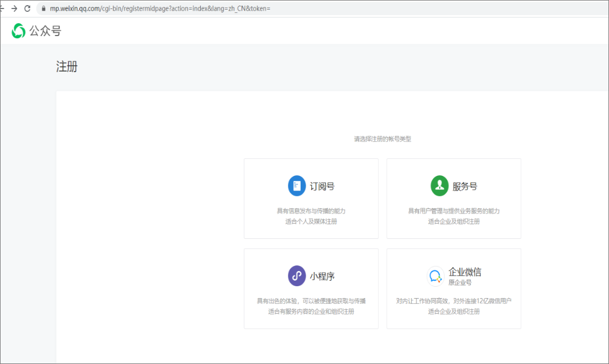
Task: Click the 注册 page heading
Action: (x=67, y=67)
